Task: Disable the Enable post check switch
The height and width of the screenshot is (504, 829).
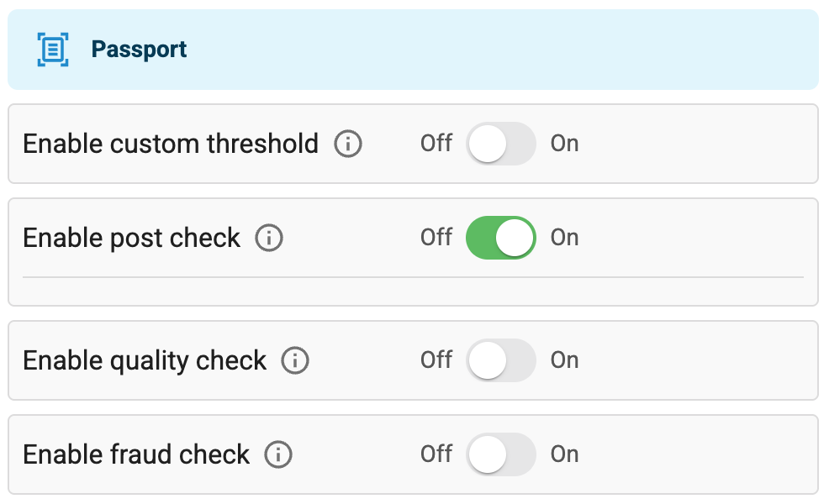Action: click(x=500, y=238)
